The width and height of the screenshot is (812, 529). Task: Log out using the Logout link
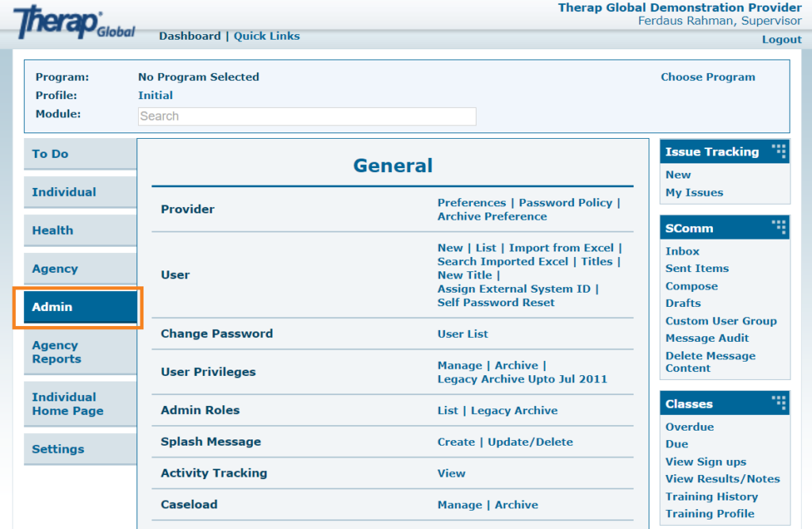tap(781, 40)
